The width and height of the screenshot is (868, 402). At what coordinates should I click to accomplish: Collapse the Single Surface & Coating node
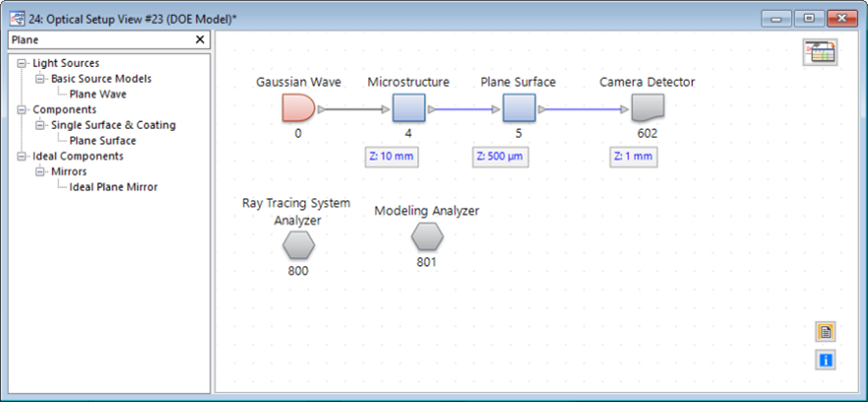click(x=39, y=125)
